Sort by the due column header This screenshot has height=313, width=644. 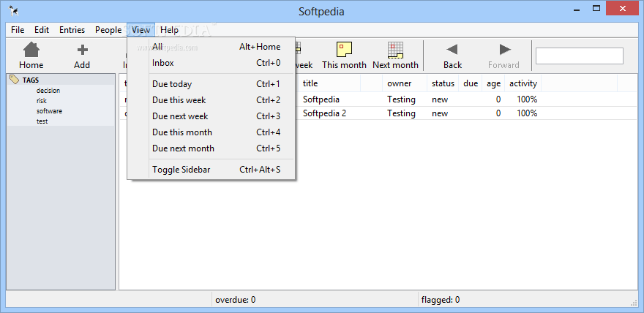coord(471,83)
